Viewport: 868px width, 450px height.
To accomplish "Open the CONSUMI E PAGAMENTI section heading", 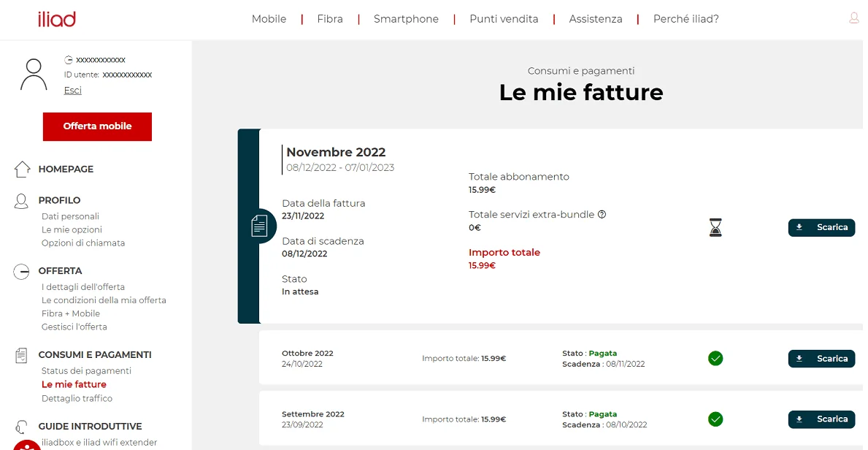I will pyautogui.click(x=95, y=355).
